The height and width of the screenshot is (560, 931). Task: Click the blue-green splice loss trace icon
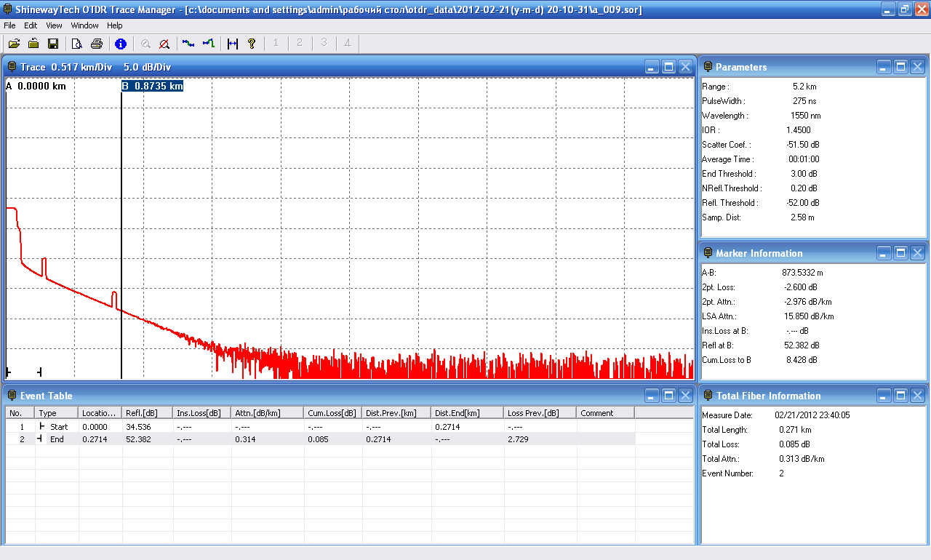tap(188, 44)
